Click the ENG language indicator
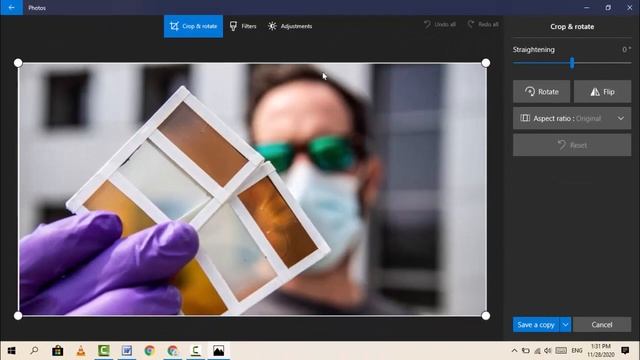 pos(577,351)
